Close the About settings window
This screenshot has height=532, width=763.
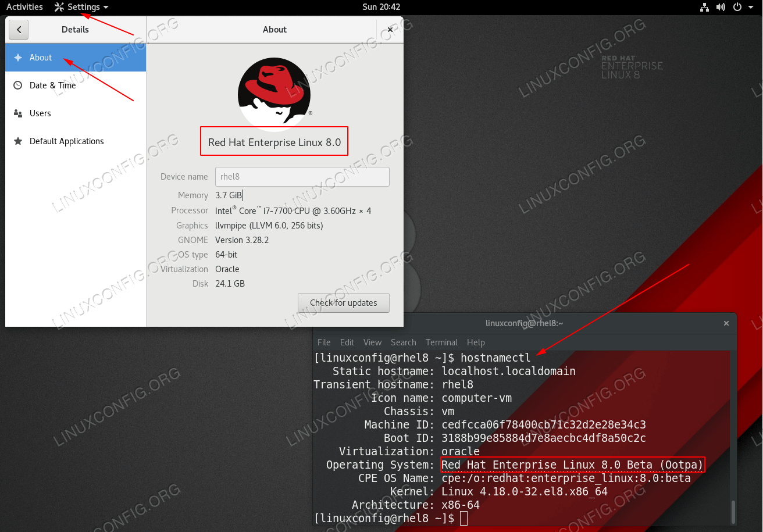coord(390,30)
